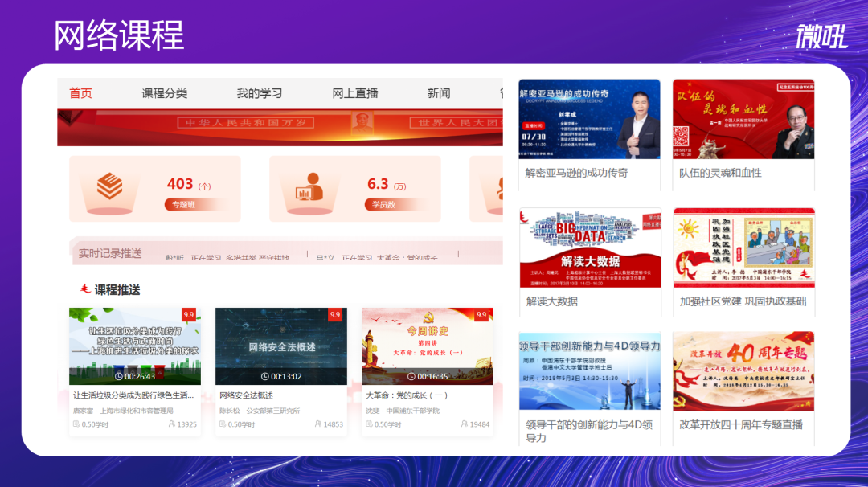This screenshot has height=487, width=868.
Task: Open the garbage sorting course thumbnail
Action: point(135,346)
